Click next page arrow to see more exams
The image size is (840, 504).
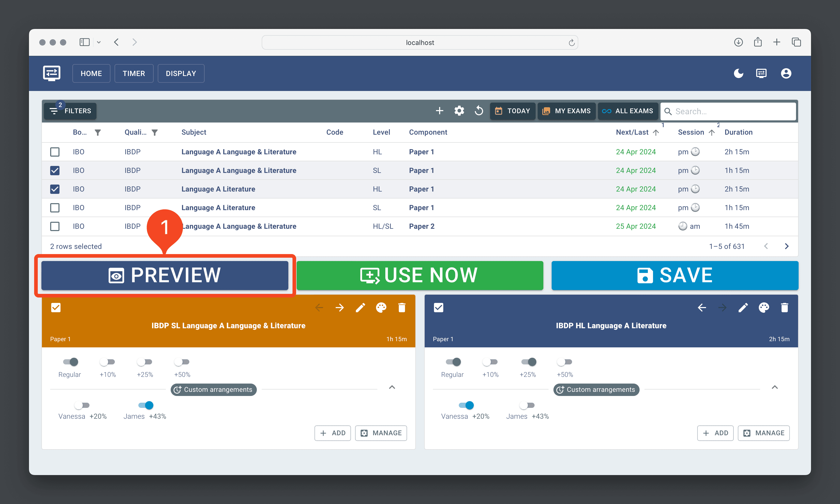point(787,245)
